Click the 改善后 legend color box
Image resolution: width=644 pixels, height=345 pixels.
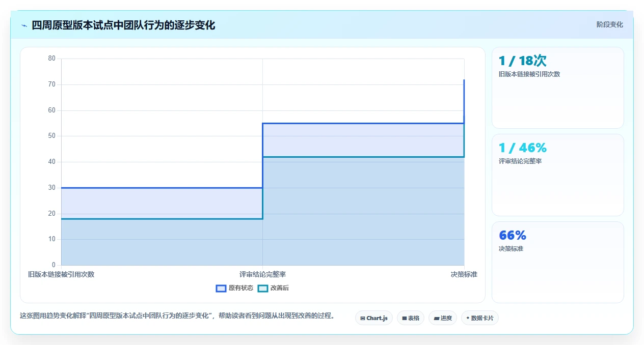pyautogui.click(x=262, y=288)
